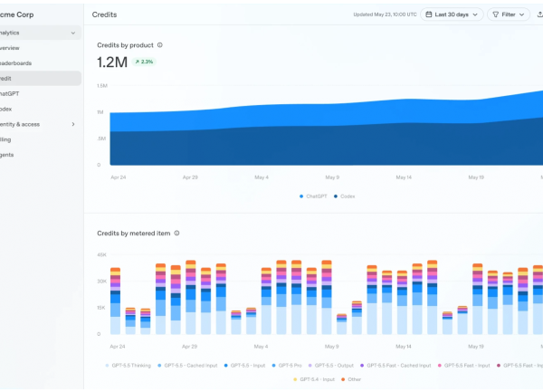Click the 2.3% upward trend badge
This screenshot has height=392, width=543.
click(x=144, y=62)
